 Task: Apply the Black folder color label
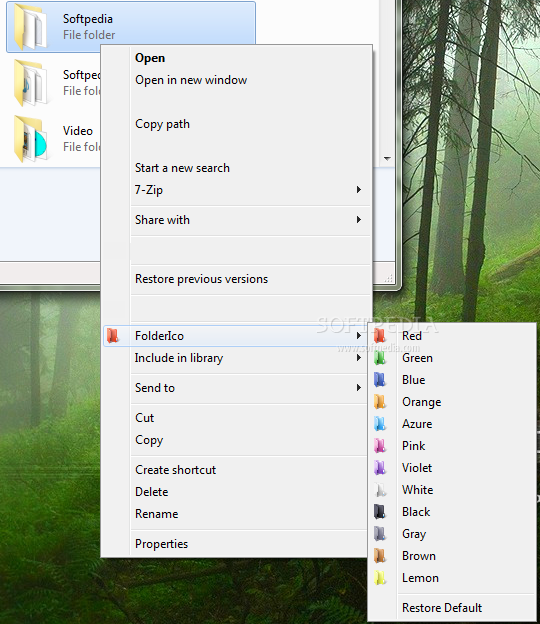[416, 512]
